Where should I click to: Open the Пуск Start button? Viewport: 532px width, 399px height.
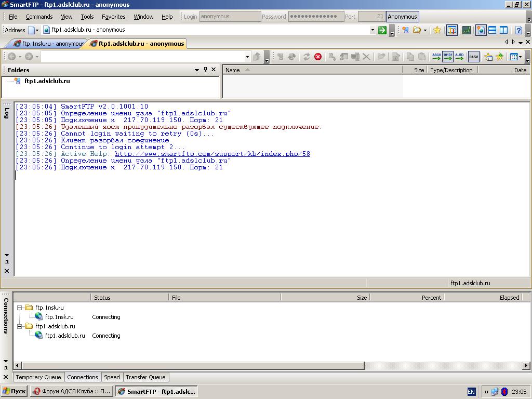pyautogui.click(x=14, y=392)
